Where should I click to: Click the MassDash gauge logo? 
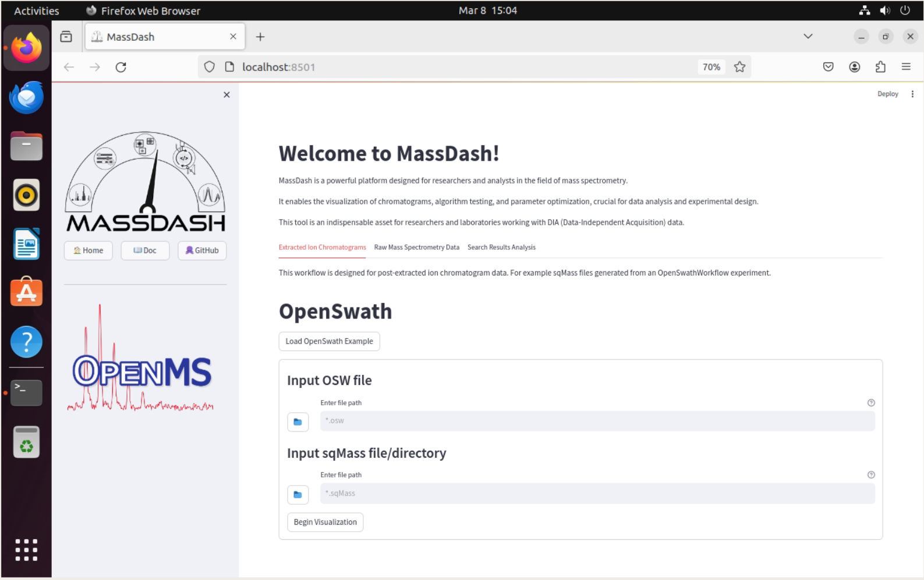click(146, 181)
